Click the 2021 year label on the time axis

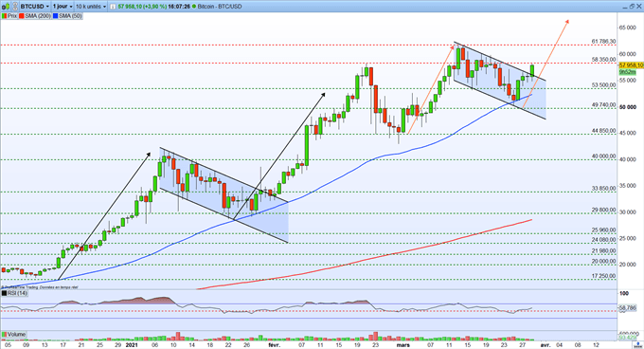click(x=132, y=345)
